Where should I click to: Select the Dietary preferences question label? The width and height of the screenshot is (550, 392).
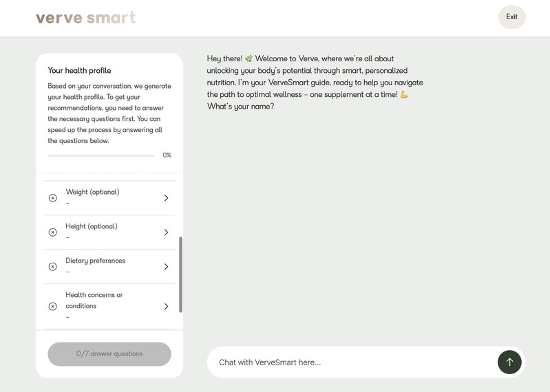click(95, 261)
